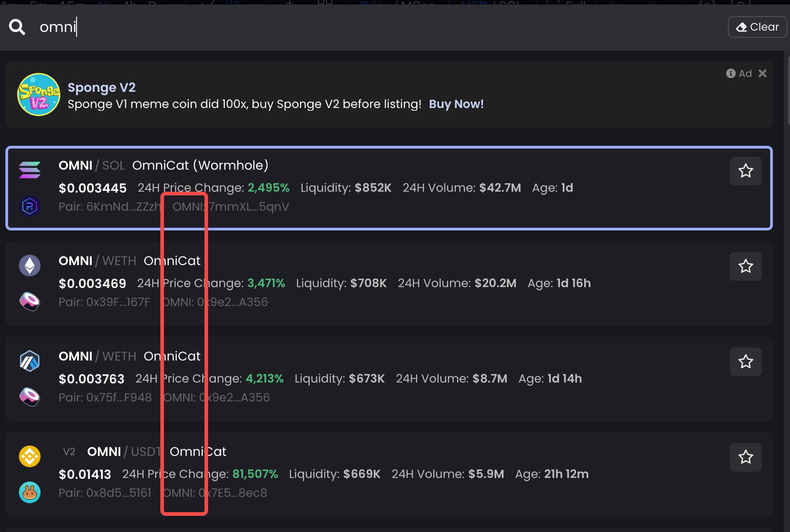Dismiss the Sponge V2 advertisement
790x532 pixels.
762,73
